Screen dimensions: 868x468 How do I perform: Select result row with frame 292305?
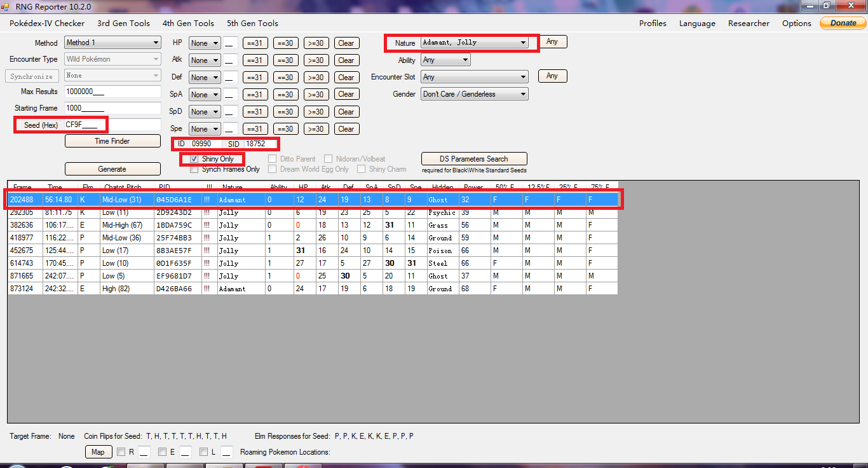[313, 212]
